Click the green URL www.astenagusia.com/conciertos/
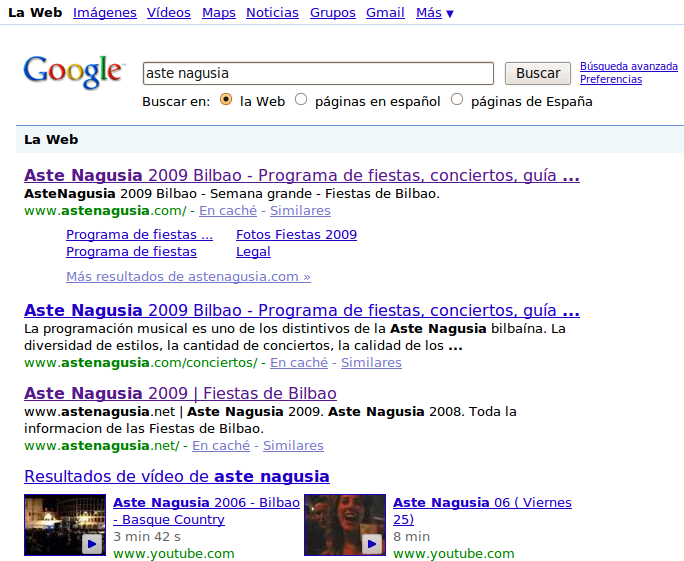Screen dimensions: 684x561 coord(141,363)
